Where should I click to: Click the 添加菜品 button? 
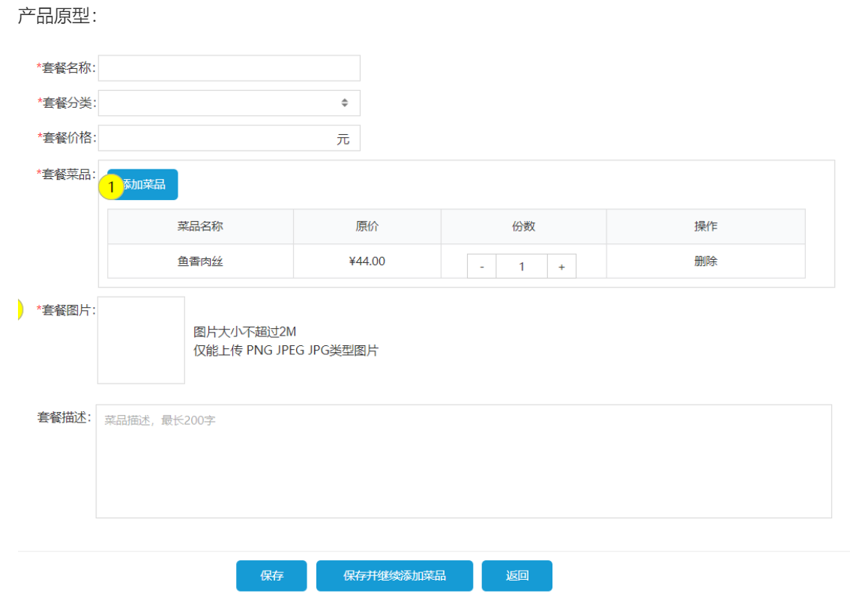[x=143, y=184]
